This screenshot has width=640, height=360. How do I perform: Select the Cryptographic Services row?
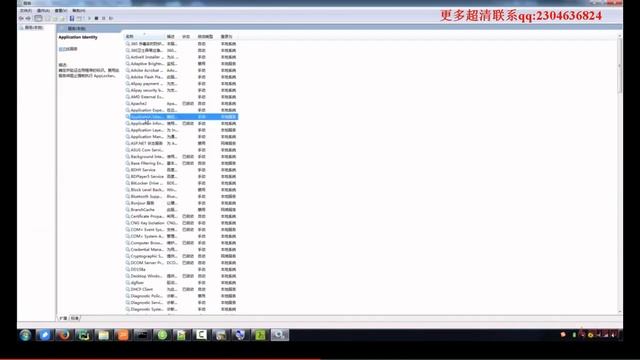(x=181, y=256)
